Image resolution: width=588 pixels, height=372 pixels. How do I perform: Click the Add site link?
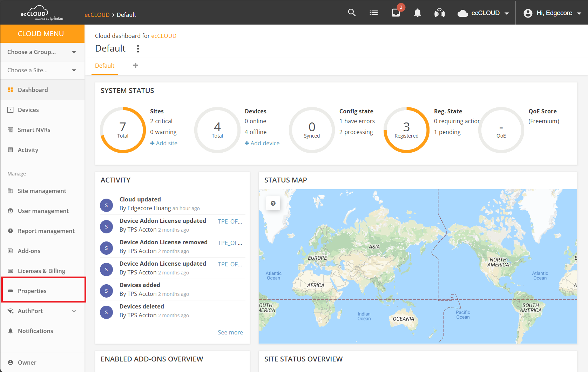click(x=164, y=143)
